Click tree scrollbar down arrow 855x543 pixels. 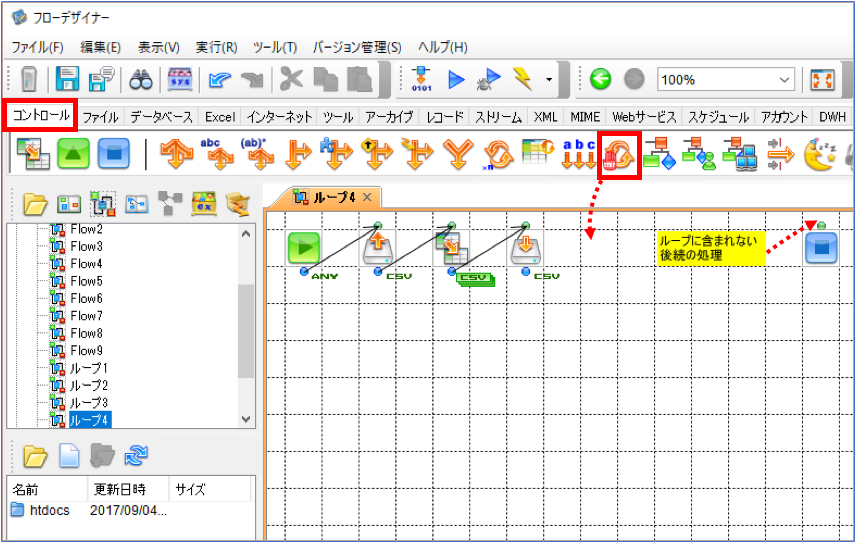(246, 419)
